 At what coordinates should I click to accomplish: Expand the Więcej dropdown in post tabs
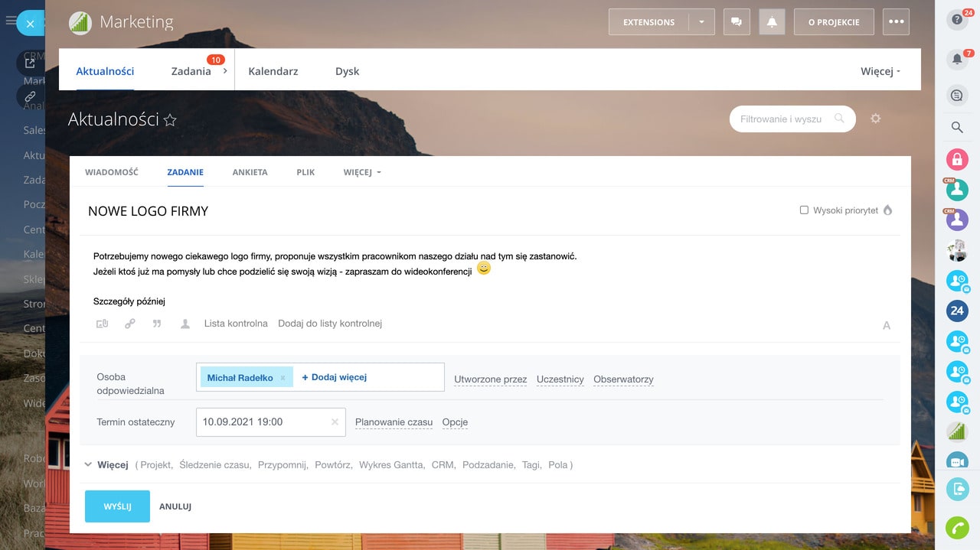[362, 172]
